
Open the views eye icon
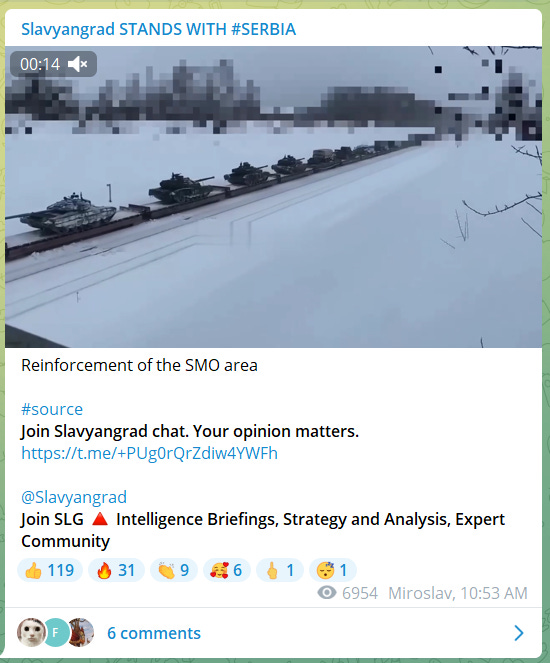pos(327,593)
